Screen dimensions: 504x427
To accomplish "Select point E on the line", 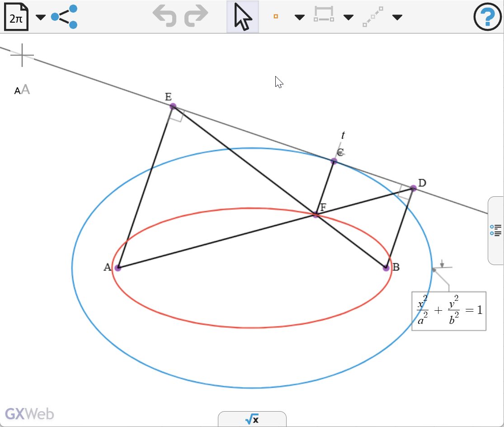I will coord(173,106).
